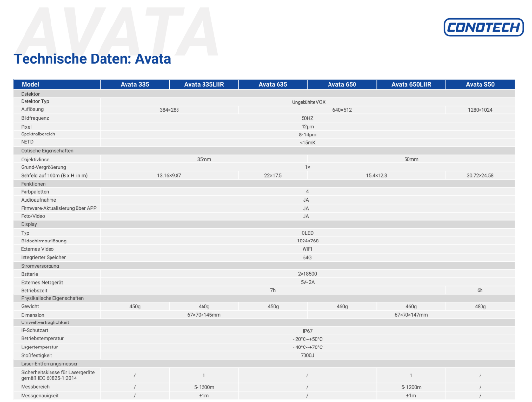This screenshot has width=532, height=402.
Task: Click the 'Avata 650' column header
Action: pyautogui.click(x=342, y=84)
